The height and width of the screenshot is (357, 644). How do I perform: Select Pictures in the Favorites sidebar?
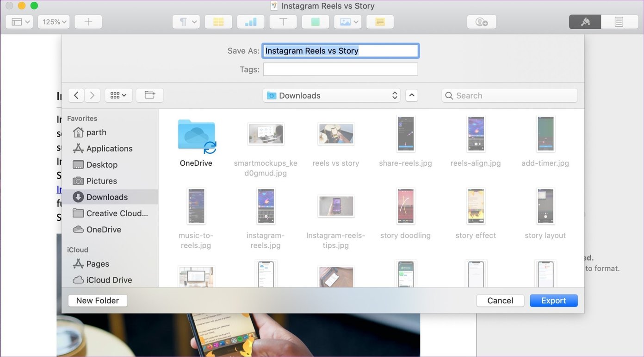[110, 181]
